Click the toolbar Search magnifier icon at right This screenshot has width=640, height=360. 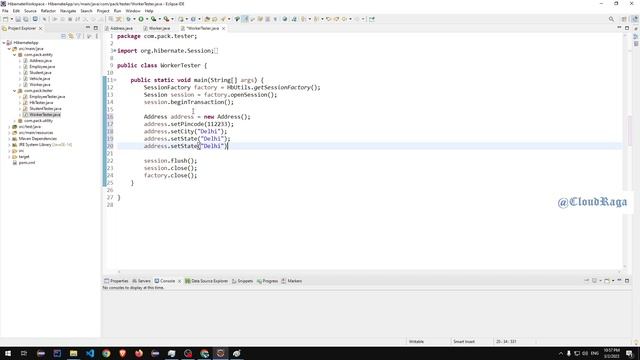(611, 19)
